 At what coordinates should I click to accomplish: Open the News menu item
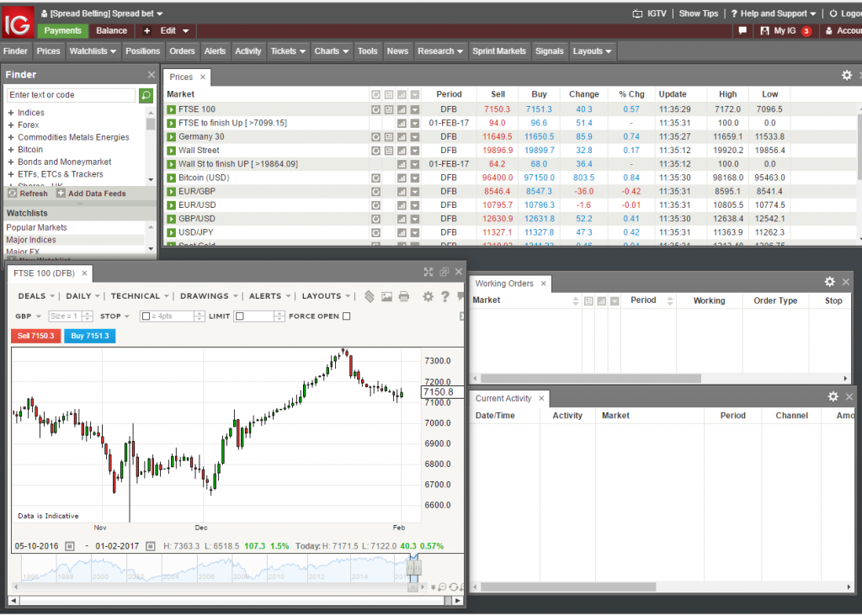coord(397,51)
